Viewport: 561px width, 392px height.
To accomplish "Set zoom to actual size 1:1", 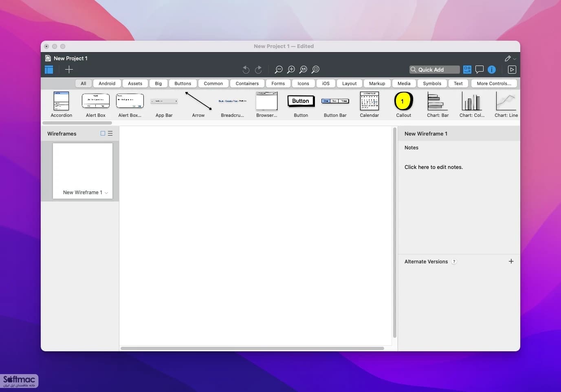I will click(303, 70).
